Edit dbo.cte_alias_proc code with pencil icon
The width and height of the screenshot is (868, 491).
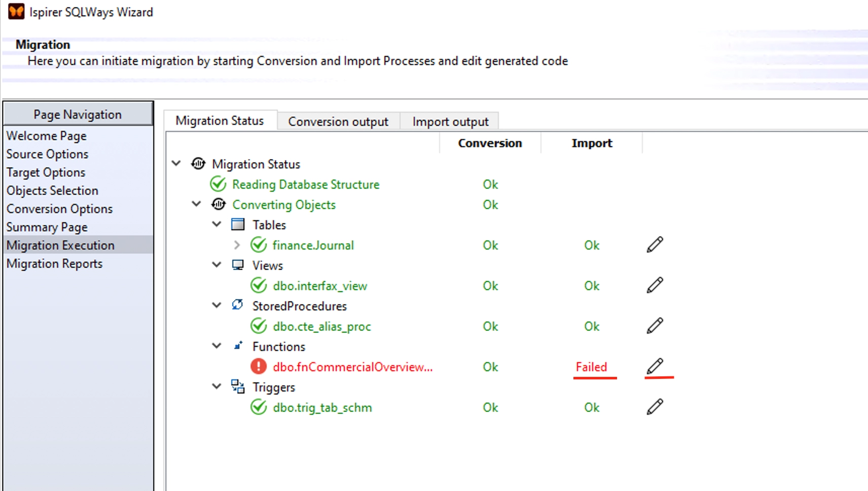pos(655,326)
